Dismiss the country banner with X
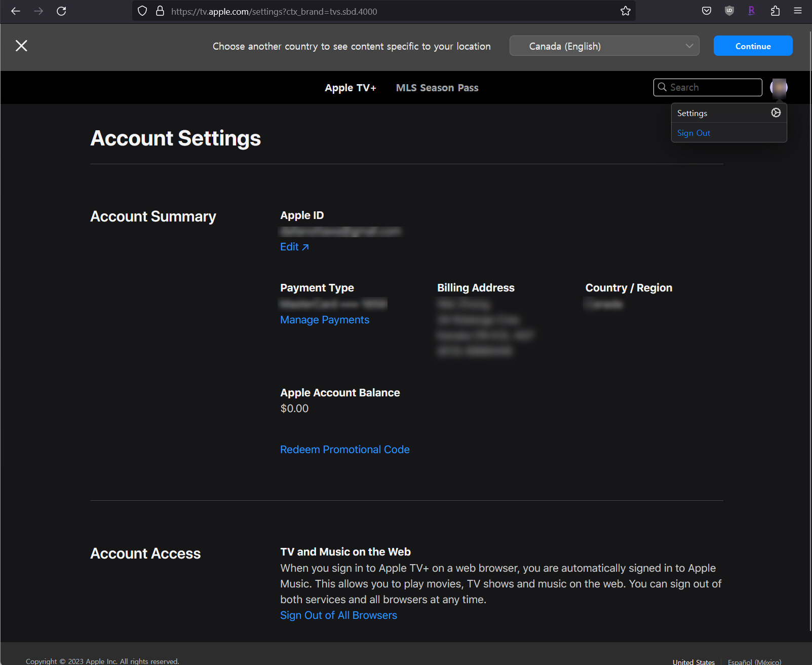This screenshot has width=812, height=665. click(x=21, y=46)
